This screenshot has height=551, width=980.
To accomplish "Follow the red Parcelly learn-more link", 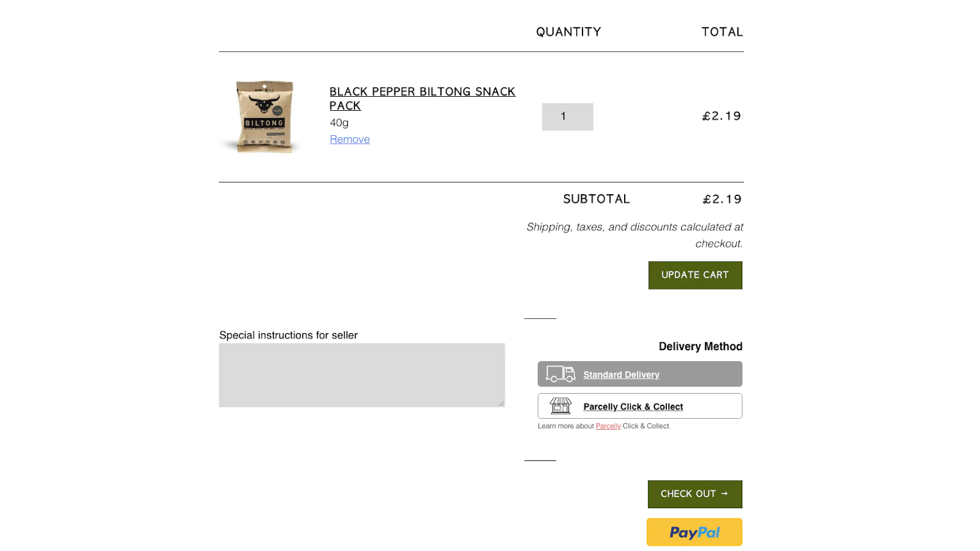I will tap(608, 426).
